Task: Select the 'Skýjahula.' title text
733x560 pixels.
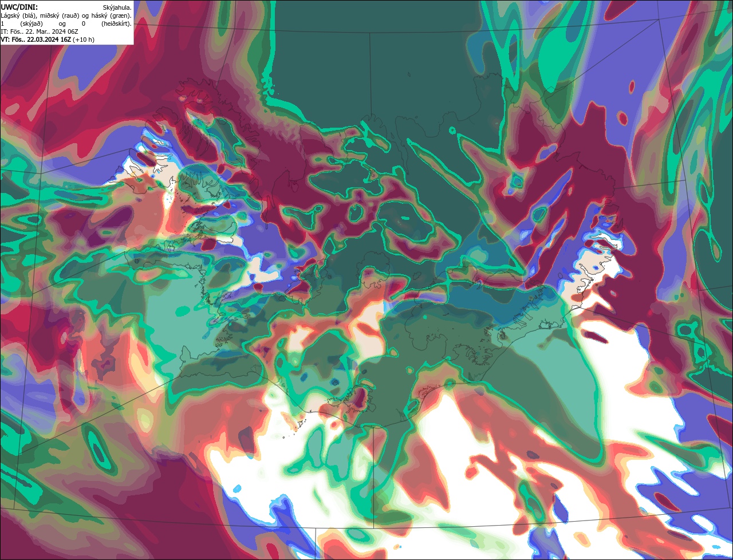Action: coord(117,7)
